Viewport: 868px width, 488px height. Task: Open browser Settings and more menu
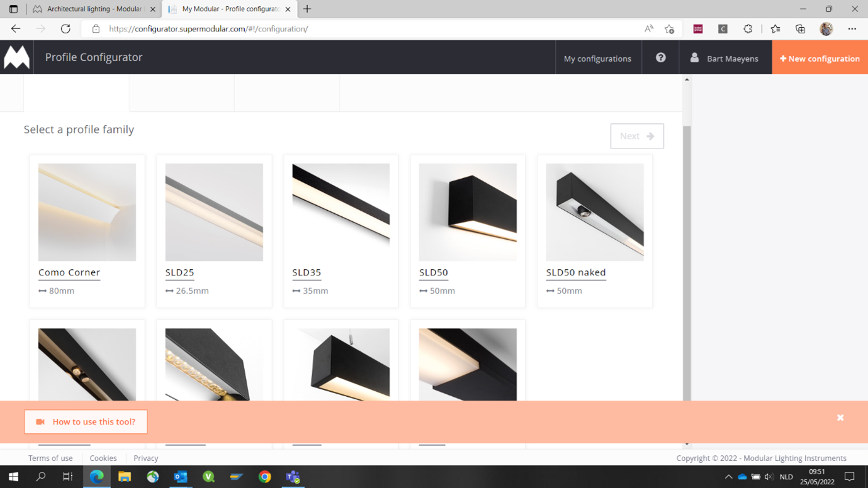pos(852,29)
